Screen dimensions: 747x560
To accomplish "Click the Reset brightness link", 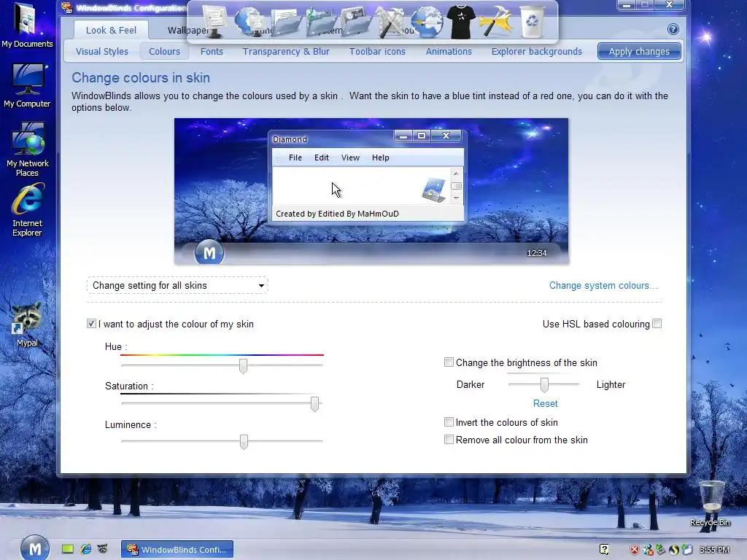I will point(546,403).
